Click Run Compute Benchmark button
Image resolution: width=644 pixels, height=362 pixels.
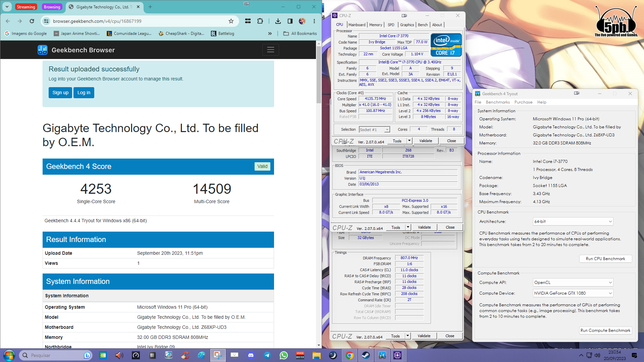[x=605, y=330]
